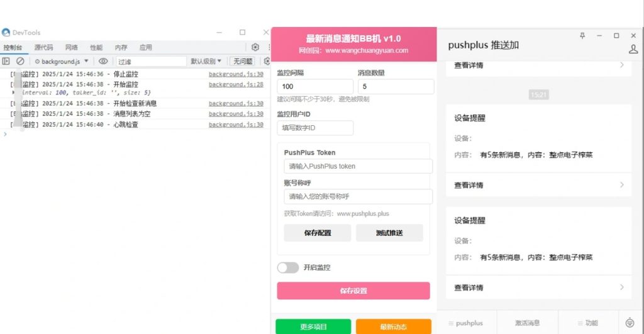Open DevTools settings gear icon

pyautogui.click(x=255, y=47)
